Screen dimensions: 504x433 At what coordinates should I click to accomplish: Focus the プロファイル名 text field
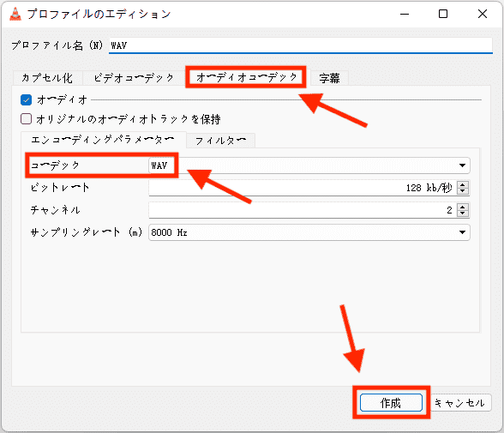(301, 45)
